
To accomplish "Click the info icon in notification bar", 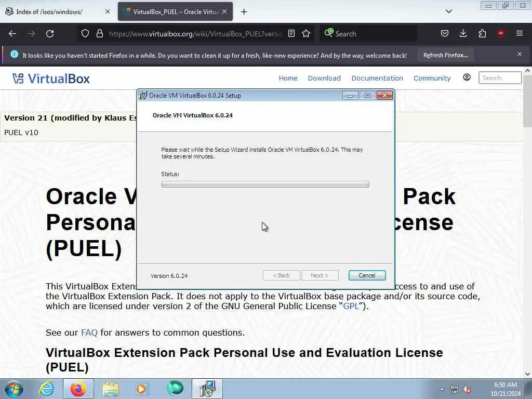I will (14, 54).
